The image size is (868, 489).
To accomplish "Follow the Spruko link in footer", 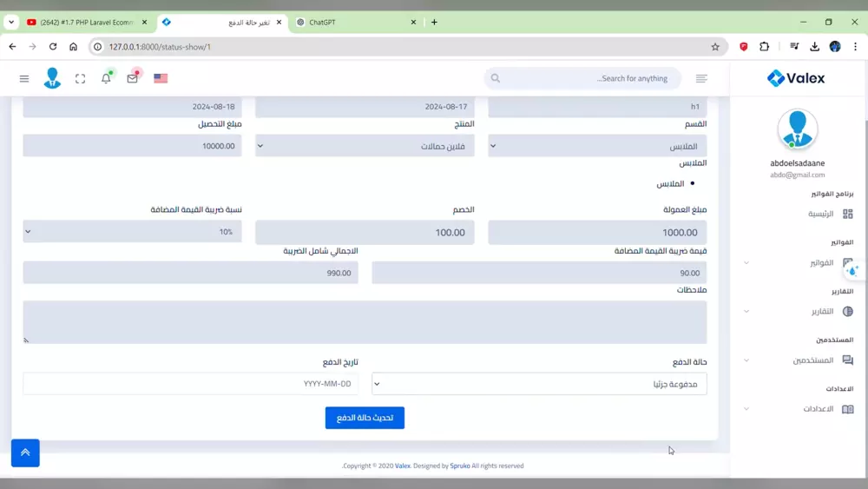I will [x=459, y=466].
